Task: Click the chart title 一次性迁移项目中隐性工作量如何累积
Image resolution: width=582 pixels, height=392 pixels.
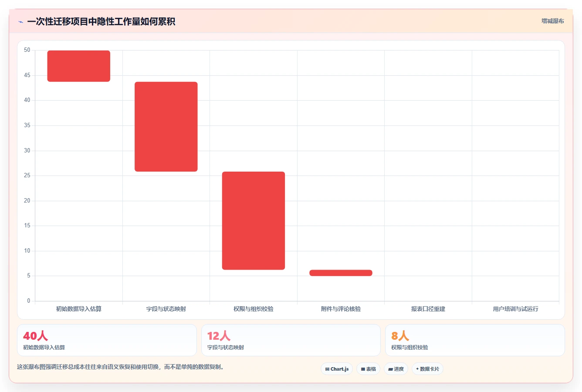Action: (x=101, y=22)
